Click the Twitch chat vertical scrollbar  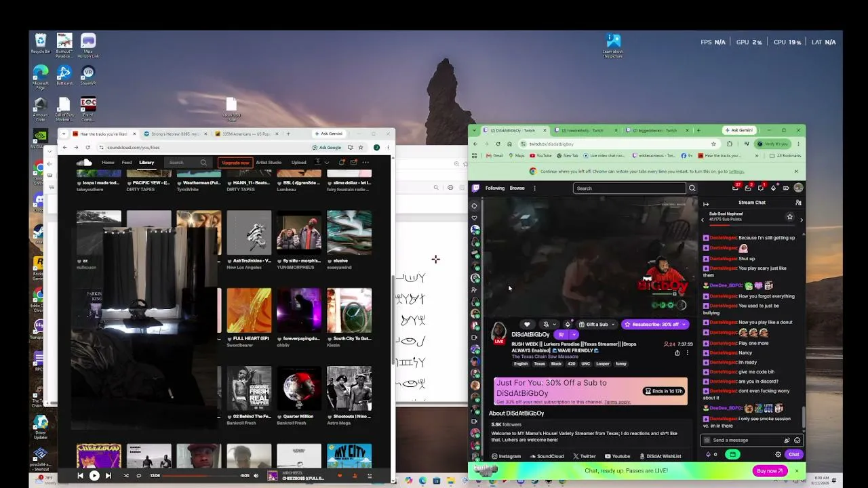(804, 417)
